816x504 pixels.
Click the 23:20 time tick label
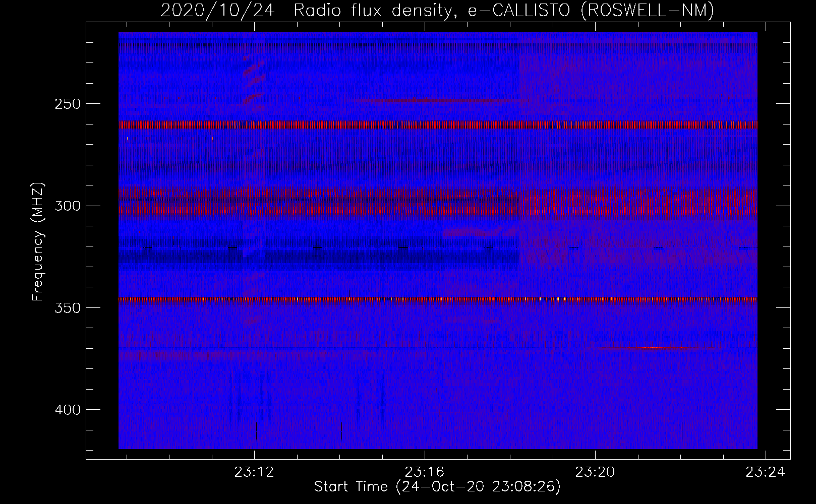[595, 472]
